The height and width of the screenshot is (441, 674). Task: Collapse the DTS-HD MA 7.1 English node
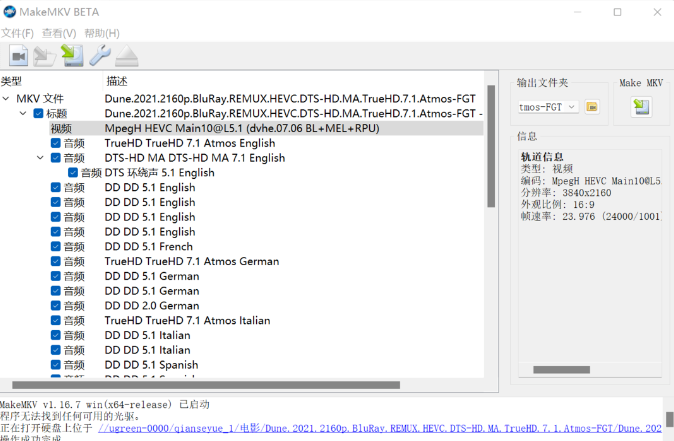[40, 158]
